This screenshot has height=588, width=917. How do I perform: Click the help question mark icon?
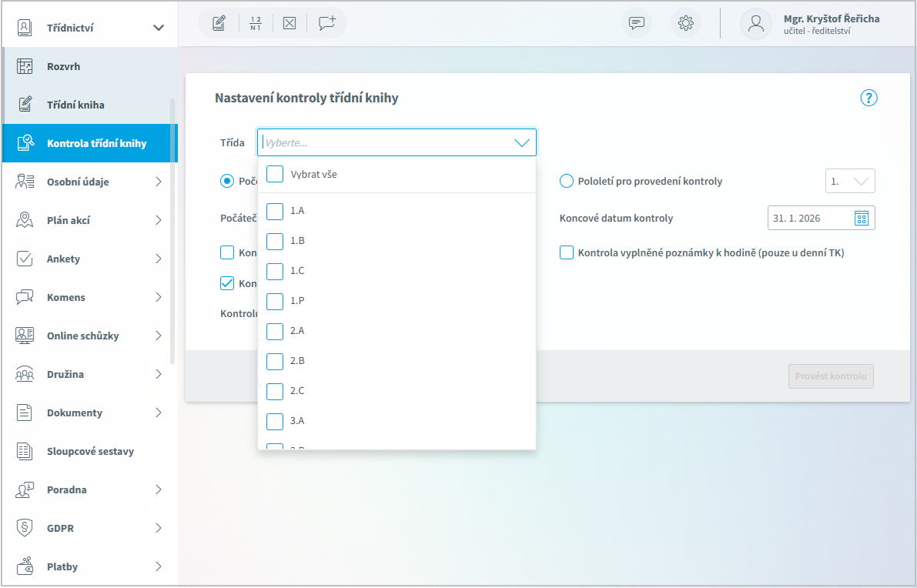pyautogui.click(x=868, y=98)
